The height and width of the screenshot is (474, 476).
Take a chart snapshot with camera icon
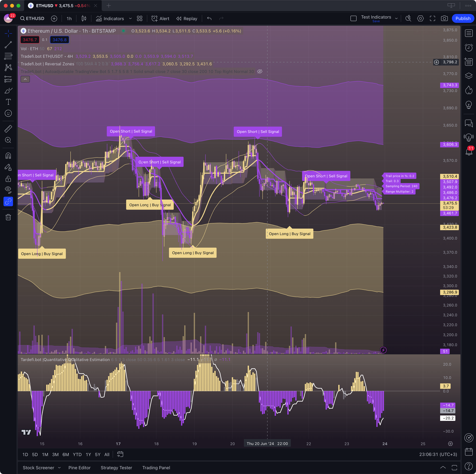point(444,18)
